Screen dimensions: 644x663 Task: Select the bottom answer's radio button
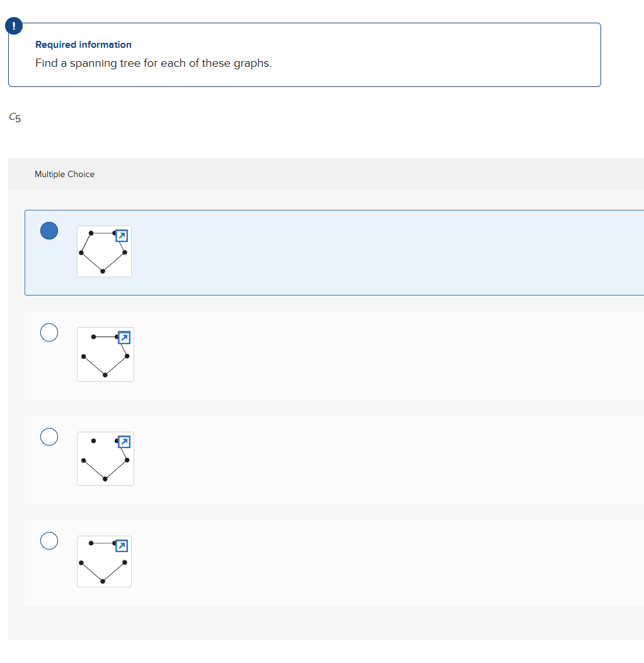point(49,541)
